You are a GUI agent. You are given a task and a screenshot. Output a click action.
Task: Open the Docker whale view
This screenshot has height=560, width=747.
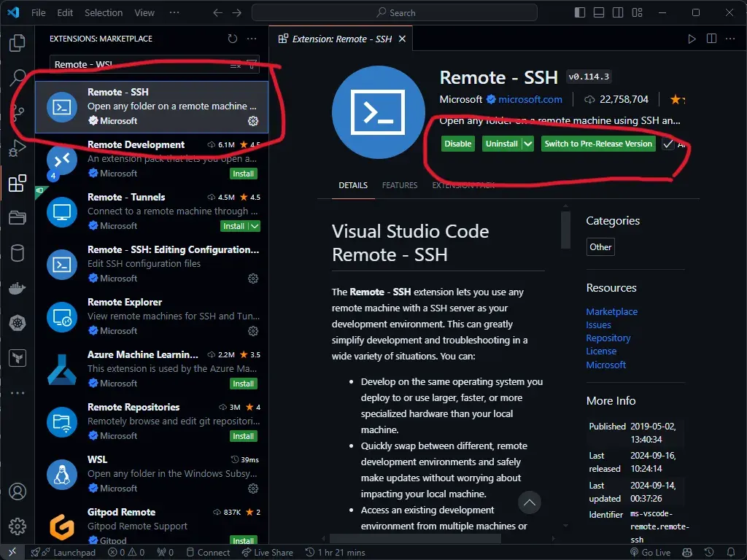tap(18, 288)
